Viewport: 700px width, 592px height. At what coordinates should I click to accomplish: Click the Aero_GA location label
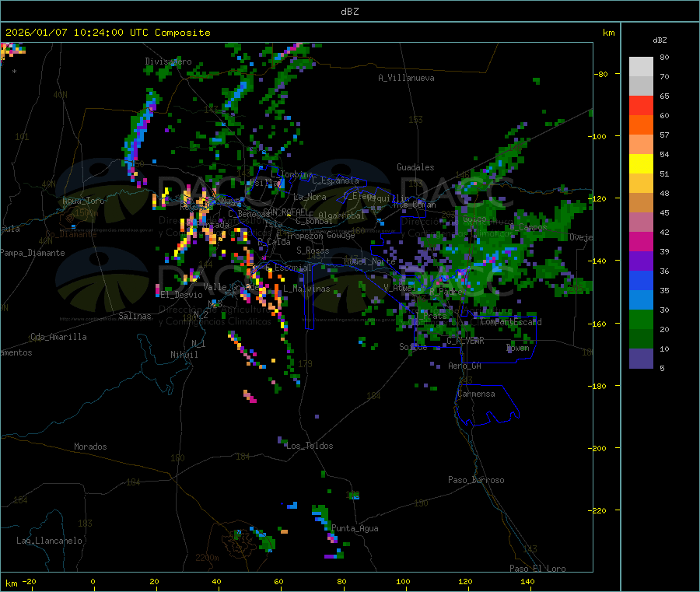tap(465, 366)
